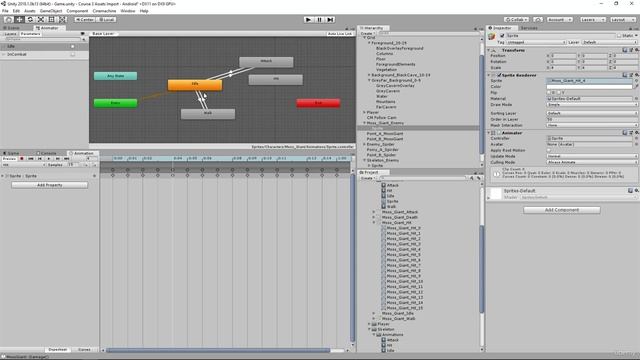Click the record button in the Animation window
This screenshot has width=640, height=360.
tap(22, 159)
